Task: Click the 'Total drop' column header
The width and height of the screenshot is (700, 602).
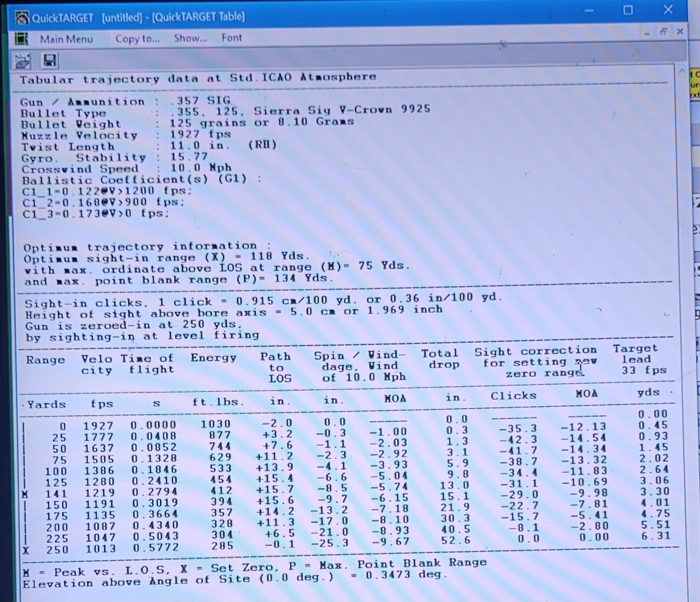Action: point(440,359)
